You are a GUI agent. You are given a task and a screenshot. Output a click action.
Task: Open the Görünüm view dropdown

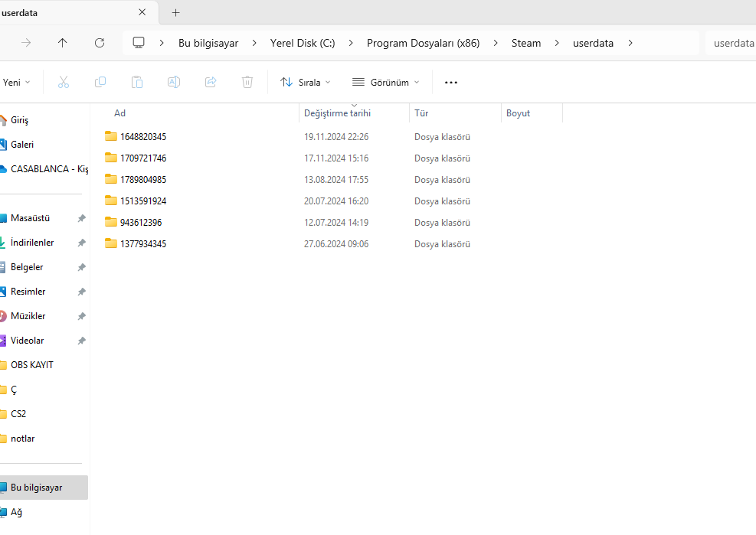[x=386, y=83]
